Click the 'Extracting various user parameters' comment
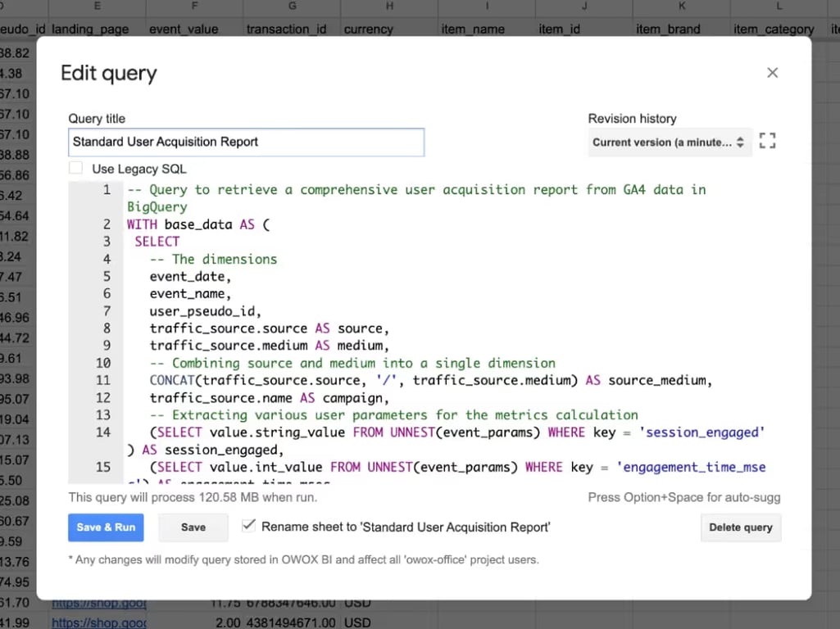 tap(393, 415)
